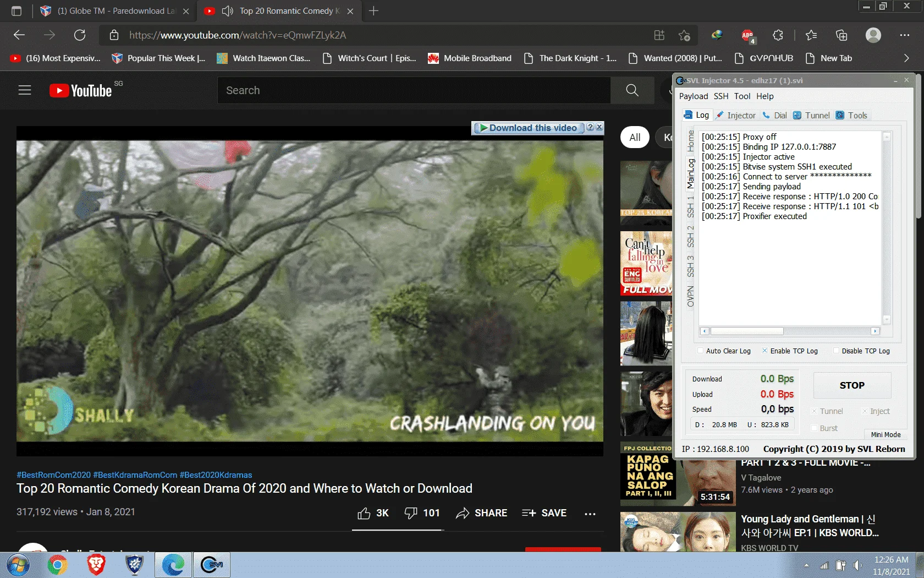
Task: Click the Mini Mode button
Action: pos(886,434)
